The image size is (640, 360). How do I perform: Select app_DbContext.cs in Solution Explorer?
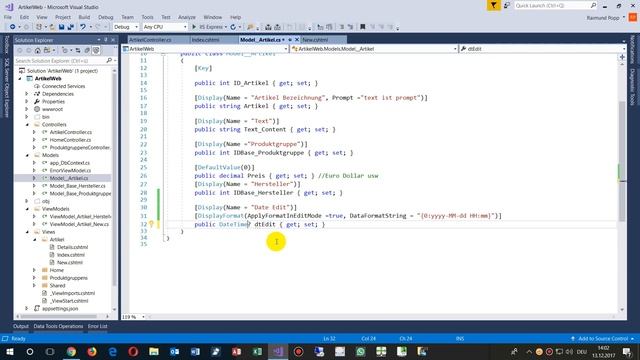[x=69, y=162]
